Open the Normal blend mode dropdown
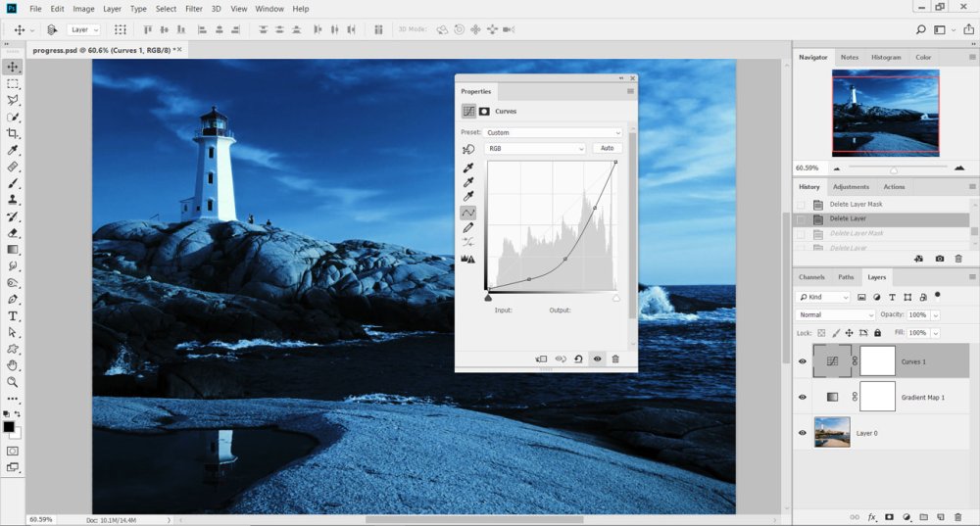The width and height of the screenshot is (980, 526). pyautogui.click(x=836, y=314)
